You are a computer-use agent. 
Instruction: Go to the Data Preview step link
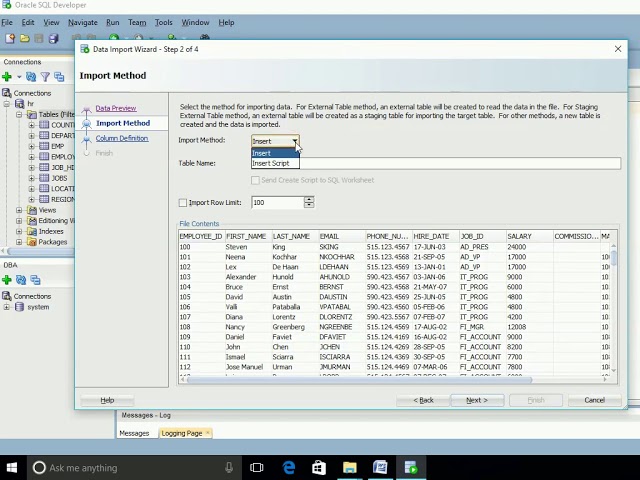[x=116, y=108]
